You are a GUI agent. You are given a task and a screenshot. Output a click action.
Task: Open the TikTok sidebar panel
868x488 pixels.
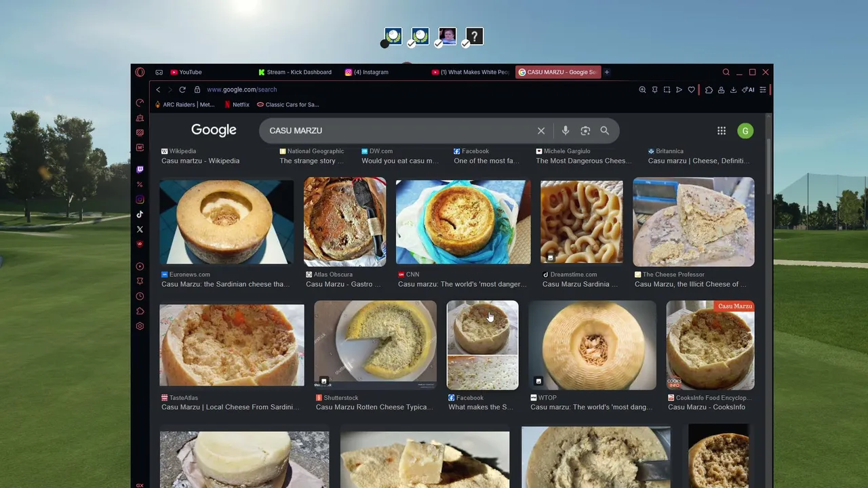[x=140, y=214]
